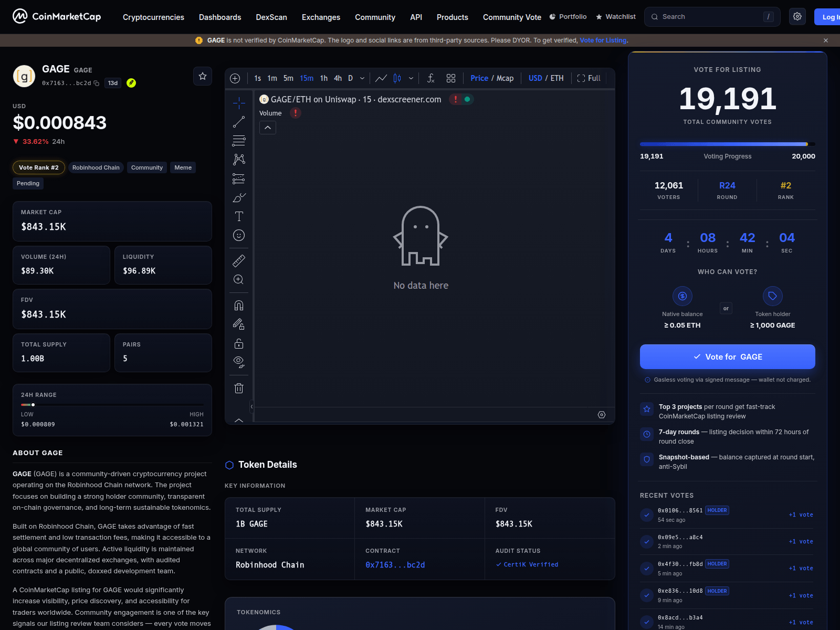Go to Community Vote page

(x=512, y=17)
